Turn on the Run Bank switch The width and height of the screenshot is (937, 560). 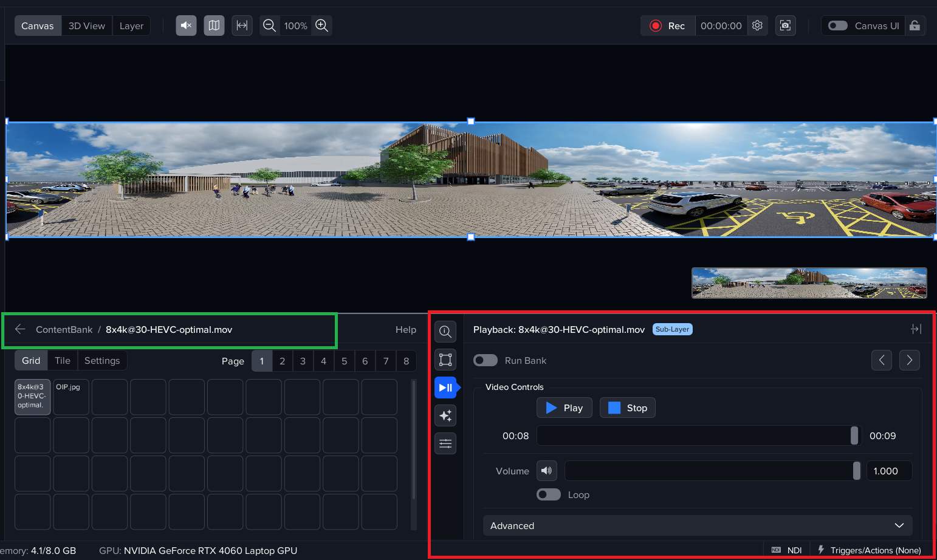click(x=486, y=360)
